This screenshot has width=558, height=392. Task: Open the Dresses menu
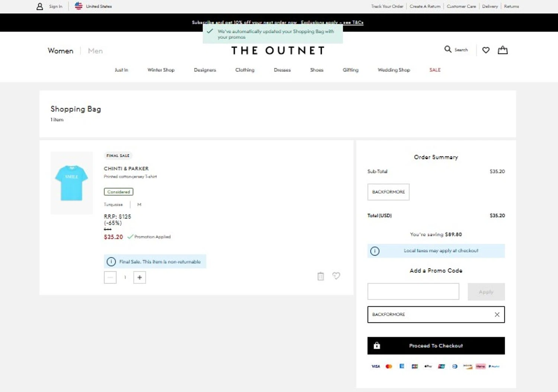coord(282,70)
